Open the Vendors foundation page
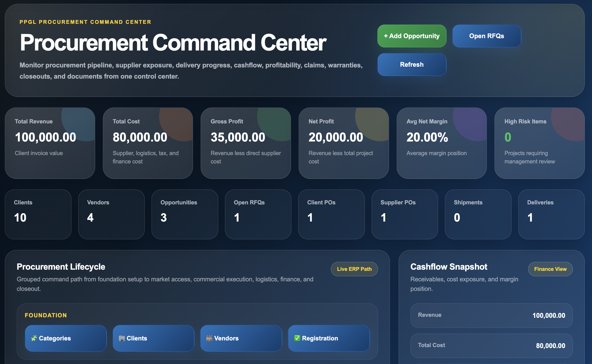 click(241, 338)
